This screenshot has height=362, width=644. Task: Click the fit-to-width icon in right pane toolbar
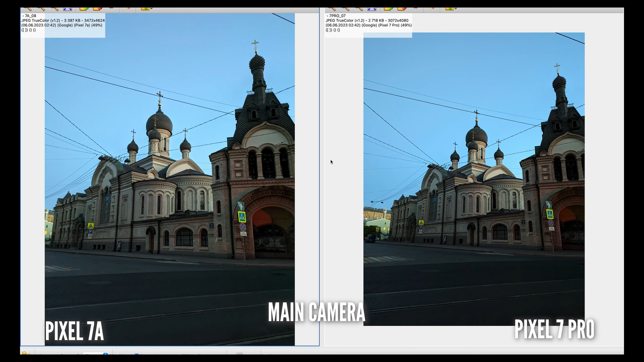372,8
